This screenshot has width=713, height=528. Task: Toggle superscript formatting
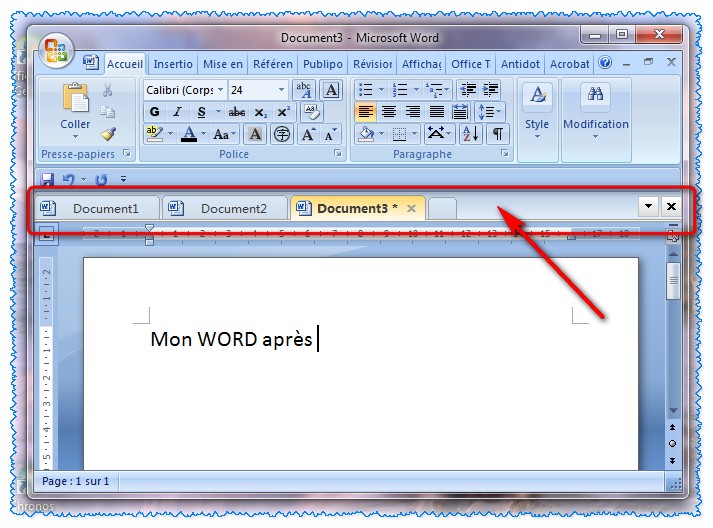pos(284,112)
